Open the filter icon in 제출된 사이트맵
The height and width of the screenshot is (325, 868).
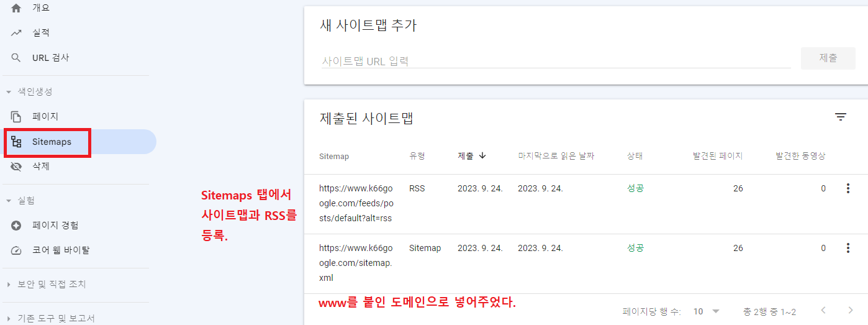(841, 117)
